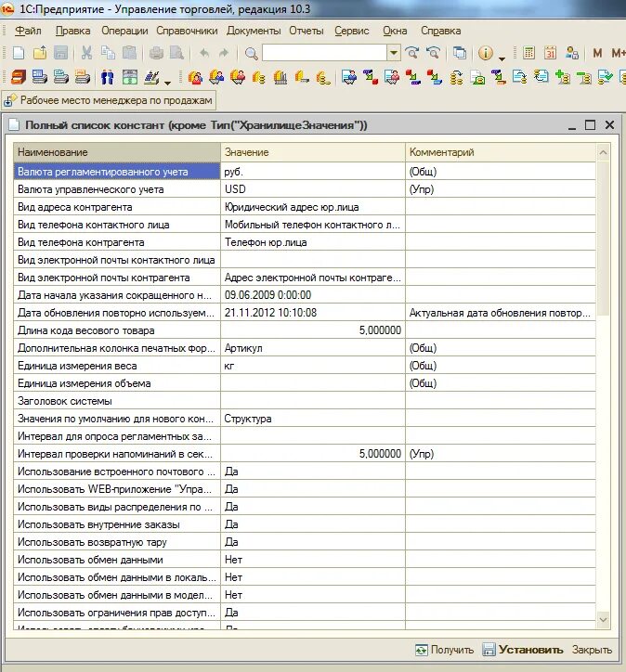Click the Получить button

(x=444, y=650)
